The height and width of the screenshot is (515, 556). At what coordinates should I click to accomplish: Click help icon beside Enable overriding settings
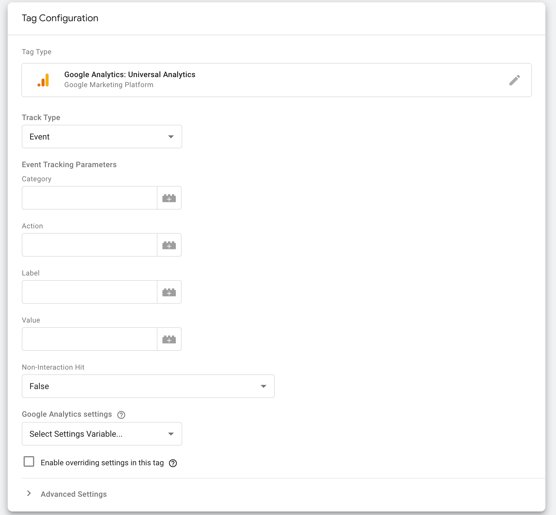(173, 463)
